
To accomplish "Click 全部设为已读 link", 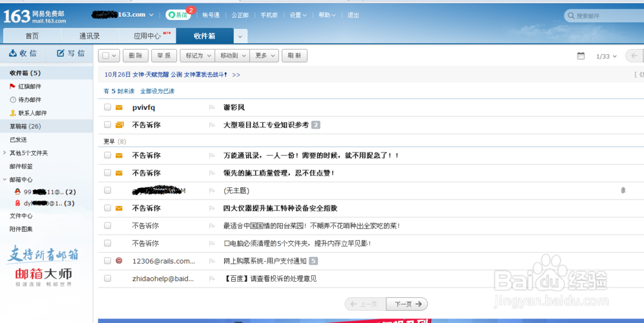I will (157, 91).
